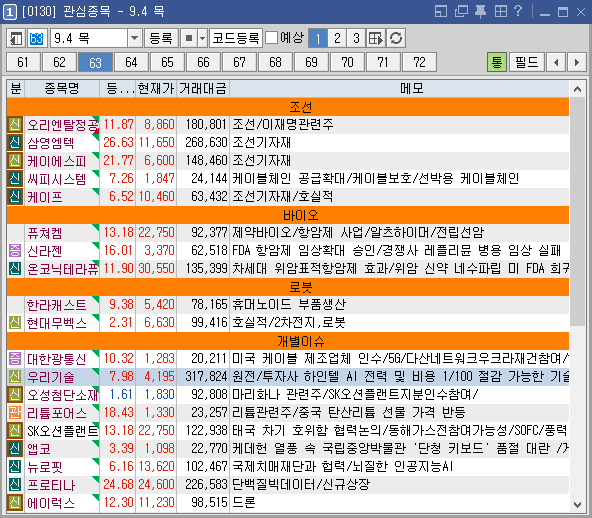The width and height of the screenshot is (592, 518).
Task: Click the pin window icon
Action: 480,11
